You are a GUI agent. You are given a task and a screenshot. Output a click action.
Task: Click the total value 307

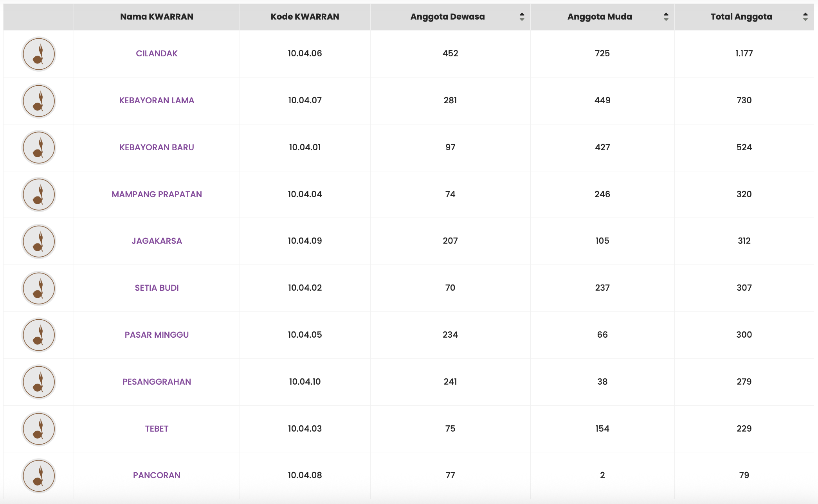744,288
